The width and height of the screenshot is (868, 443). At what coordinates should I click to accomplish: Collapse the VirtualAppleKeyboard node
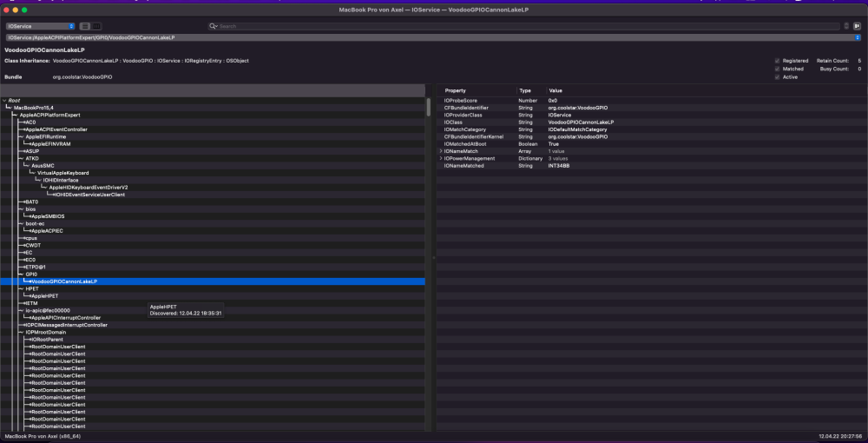[33, 173]
